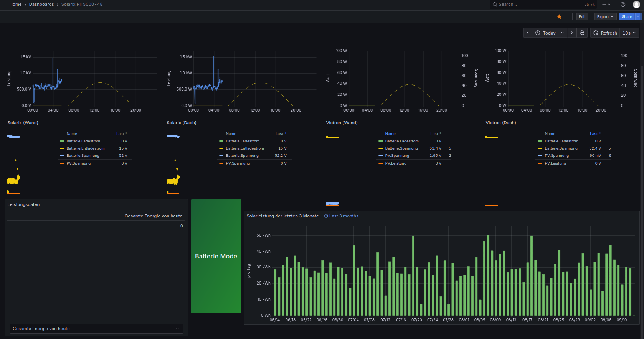Open the 10s refresh interval dropdown
The image size is (644, 339).
coord(629,33)
